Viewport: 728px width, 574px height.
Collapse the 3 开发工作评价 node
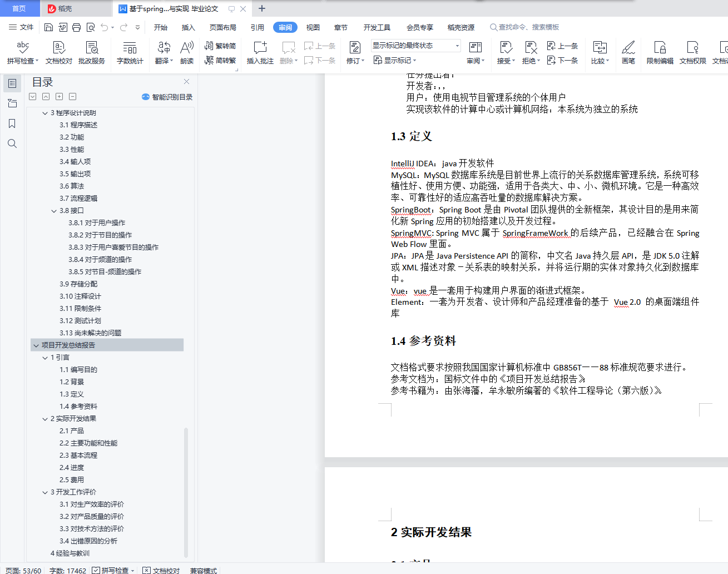[x=45, y=492]
